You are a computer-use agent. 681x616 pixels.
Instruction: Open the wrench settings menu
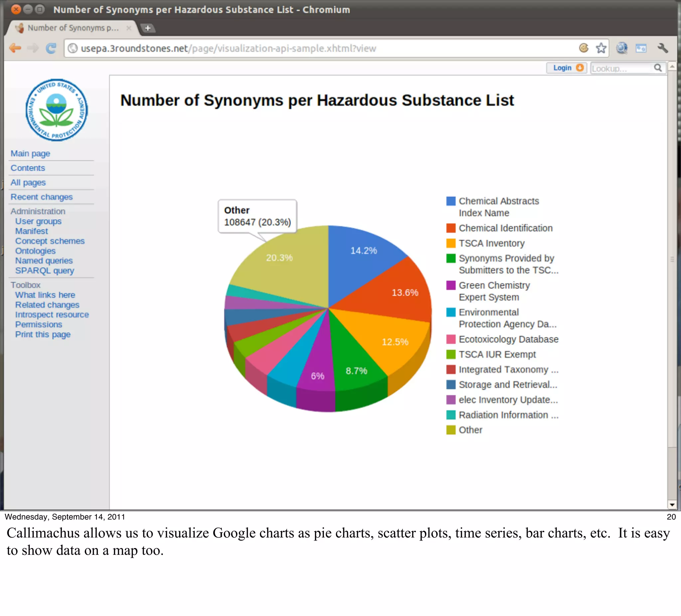pyautogui.click(x=662, y=48)
